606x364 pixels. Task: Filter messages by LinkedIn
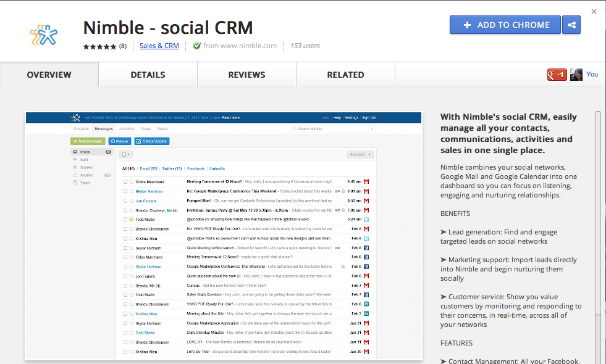pos(217,168)
